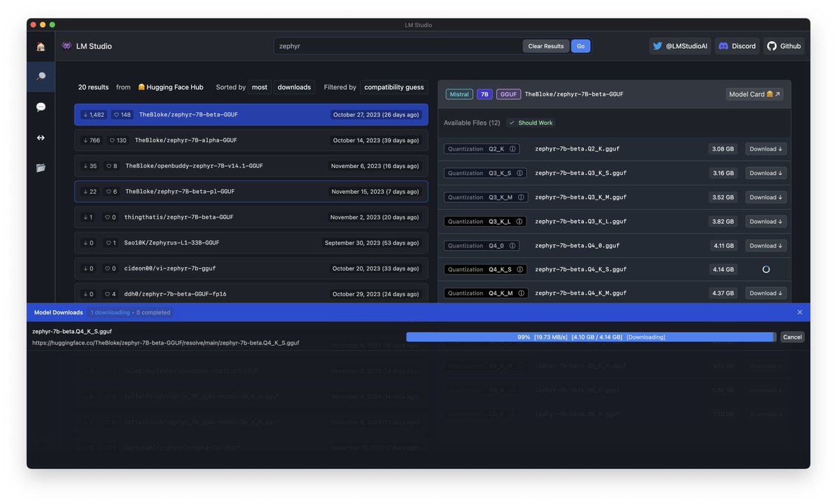Screen dimensions: 837x504
Task: Follow @LMStudioAI via the Twitter icon
Action: point(680,46)
